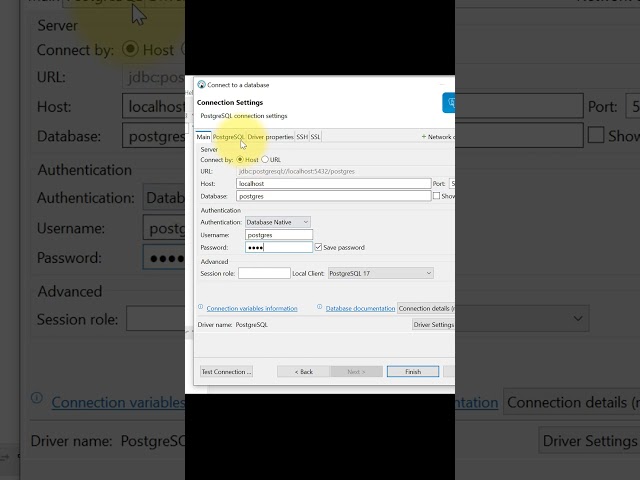Open the Connection variables information link
Viewport: 640px width, 480px height.
pyautogui.click(x=252, y=308)
